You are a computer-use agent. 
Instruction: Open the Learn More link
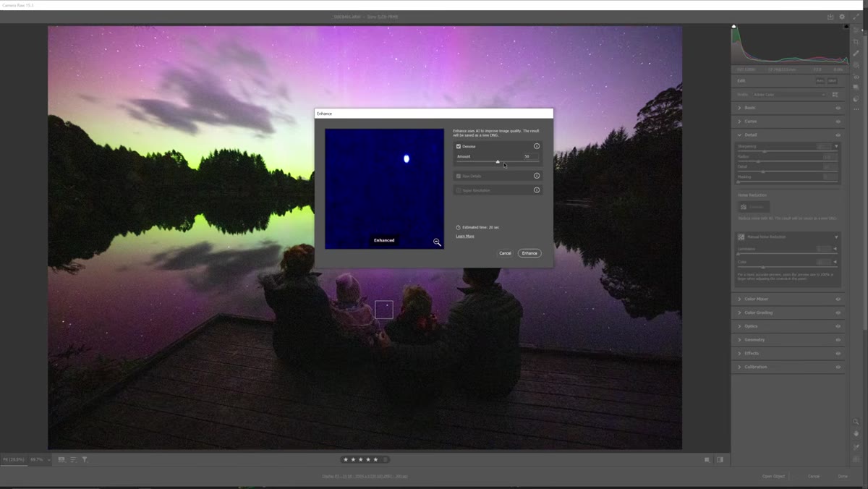[465, 237]
